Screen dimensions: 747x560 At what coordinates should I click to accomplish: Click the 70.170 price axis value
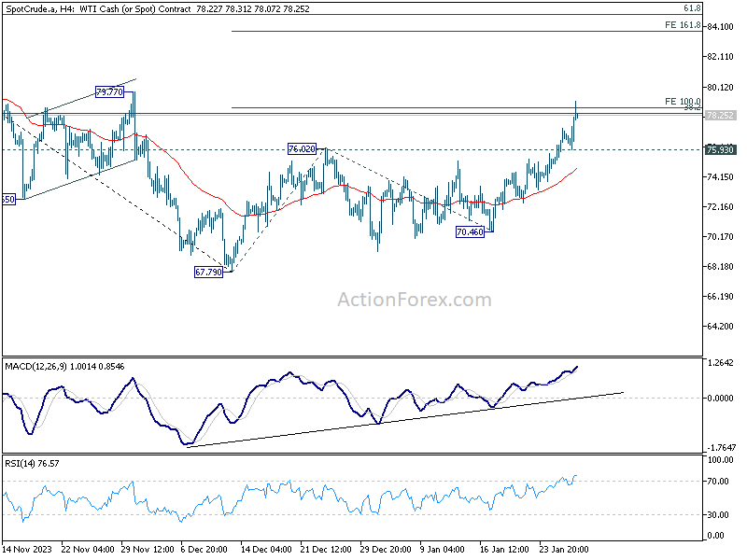(x=720, y=237)
